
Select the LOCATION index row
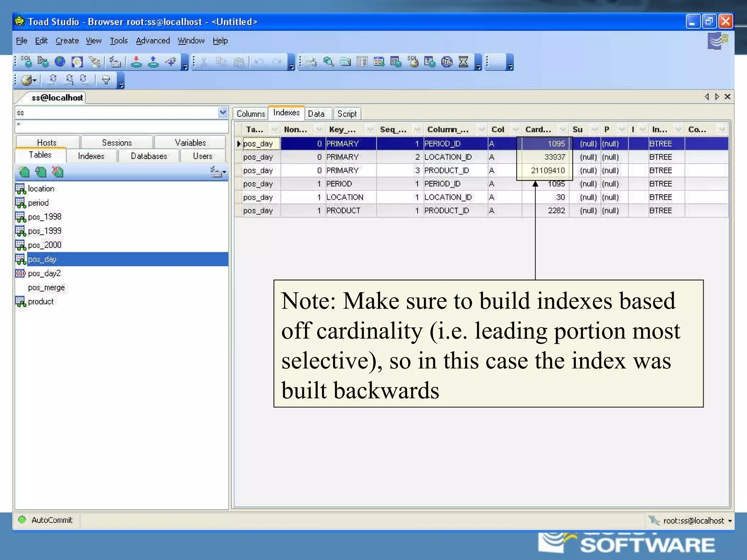click(x=344, y=197)
